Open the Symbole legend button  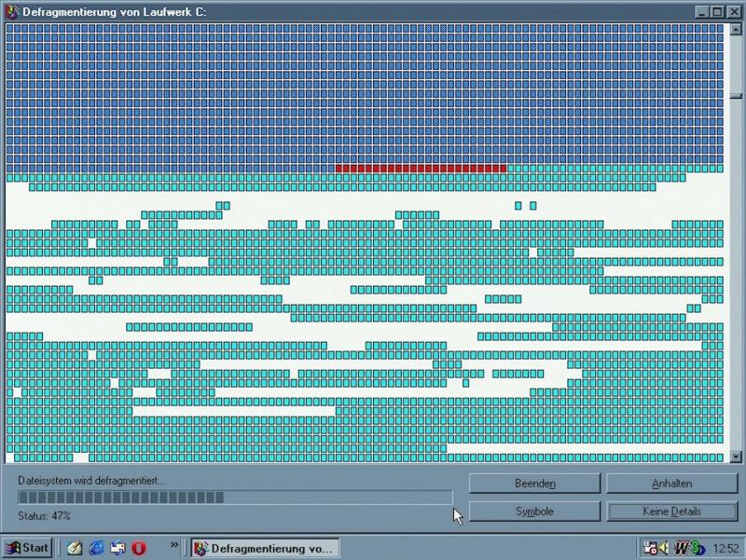tap(534, 512)
